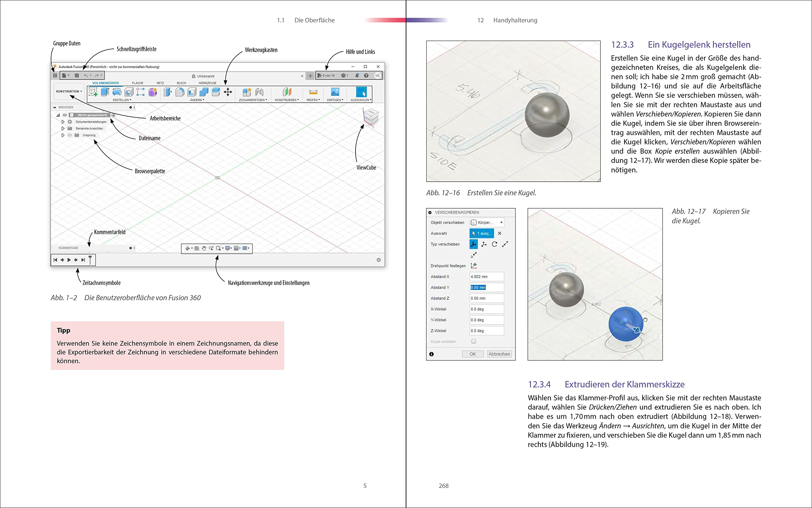Image resolution: width=812 pixels, height=508 pixels.
Task: Expand the Benannte Ansichten tree node
Action: (63, 128)
